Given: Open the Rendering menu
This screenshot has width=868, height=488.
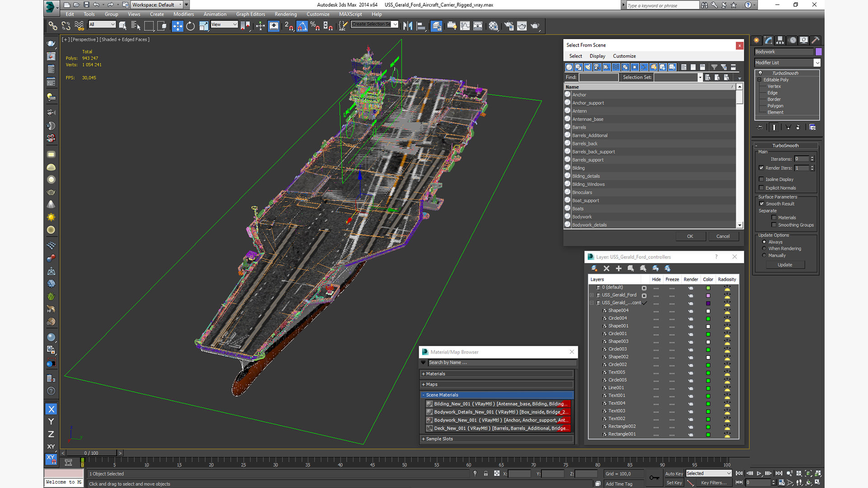Looking at the screenshot, I should (x=286, y=14).
